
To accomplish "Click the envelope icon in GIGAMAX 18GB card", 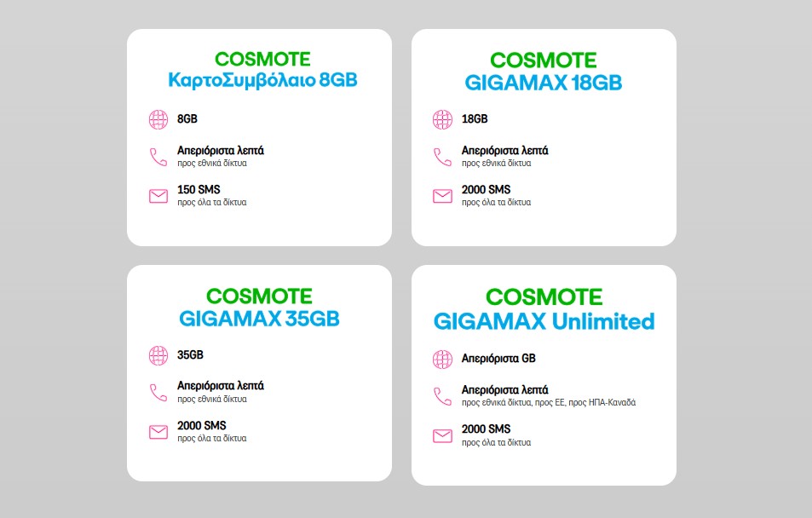I will tap(442, 196).
